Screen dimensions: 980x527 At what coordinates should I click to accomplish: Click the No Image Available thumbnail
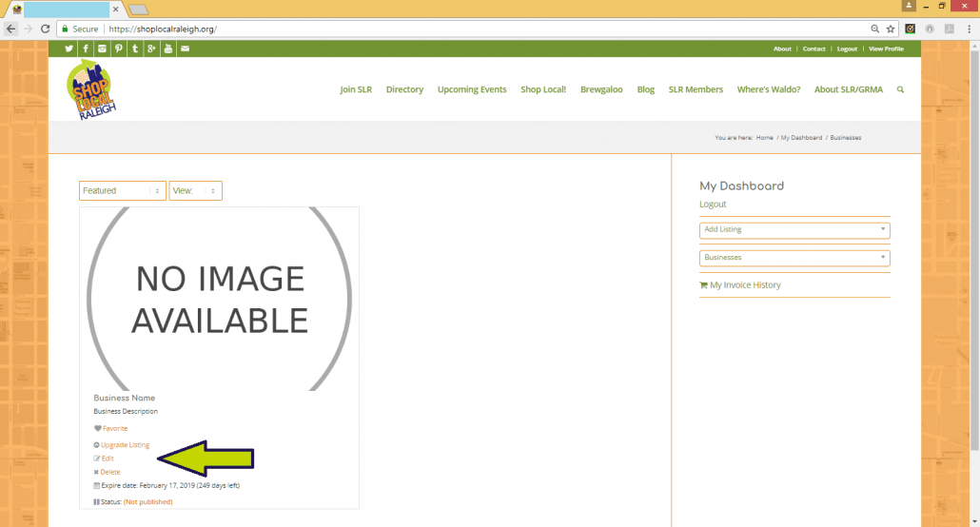[x=219, y=299]
